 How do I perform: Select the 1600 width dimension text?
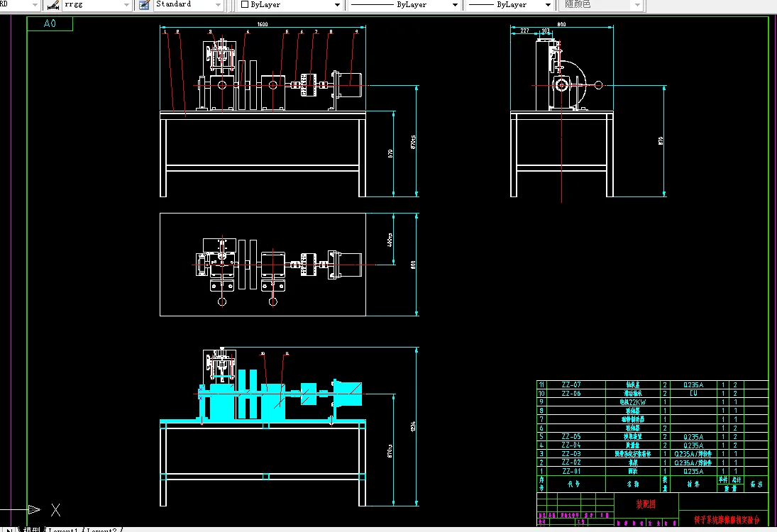(x=262, y=24)
